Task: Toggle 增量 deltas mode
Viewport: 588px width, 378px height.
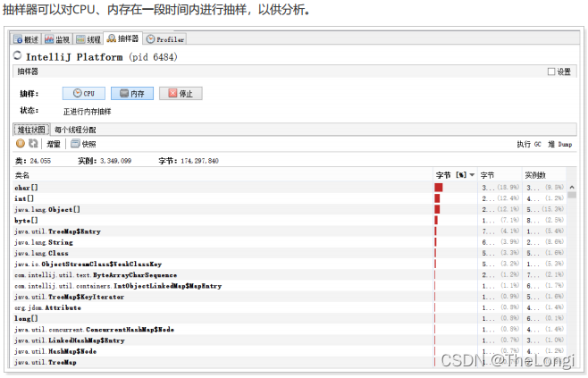Action: [54, 144]
